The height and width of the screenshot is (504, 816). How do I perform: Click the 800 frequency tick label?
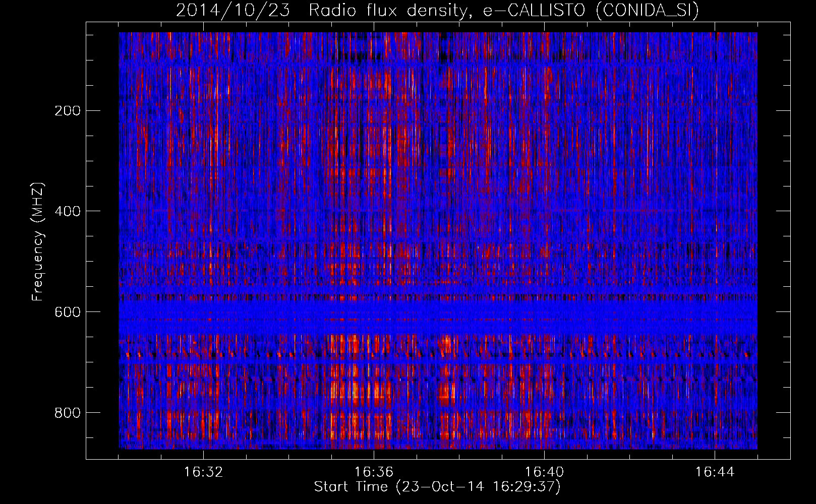click(68, 413)
